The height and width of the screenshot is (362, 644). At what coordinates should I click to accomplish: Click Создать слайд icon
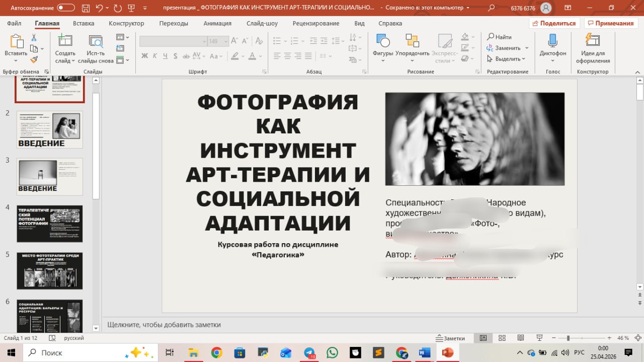tap(65, 41)
